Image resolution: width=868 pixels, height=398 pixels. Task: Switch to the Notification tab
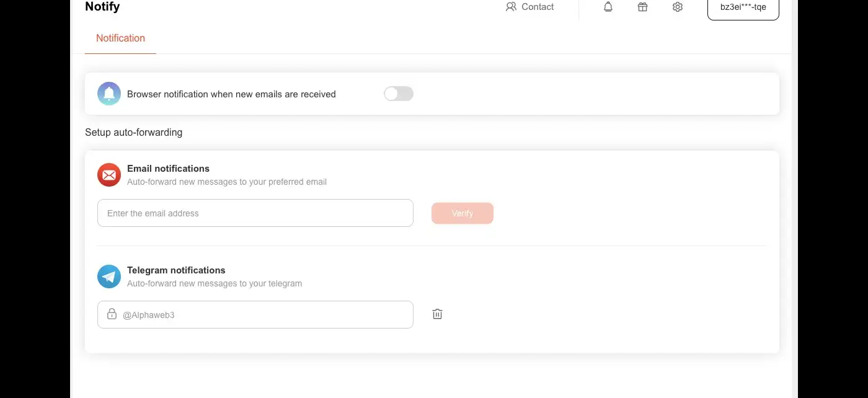point(120,38)
